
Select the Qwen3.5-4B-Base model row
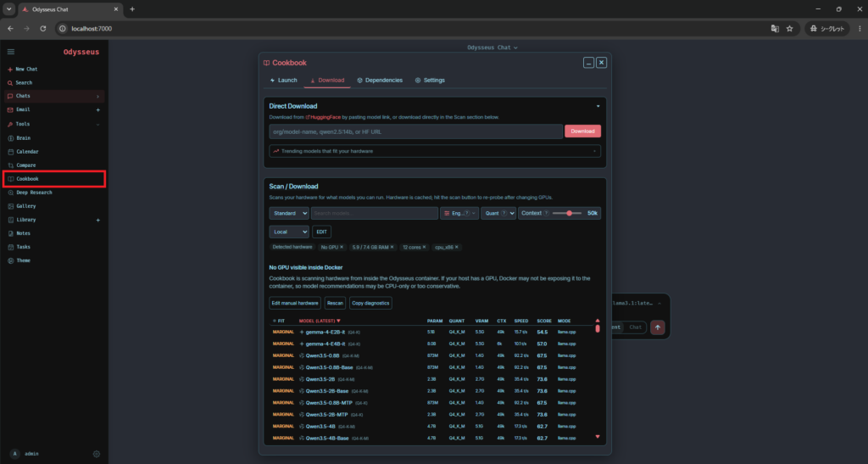[431, 438]
